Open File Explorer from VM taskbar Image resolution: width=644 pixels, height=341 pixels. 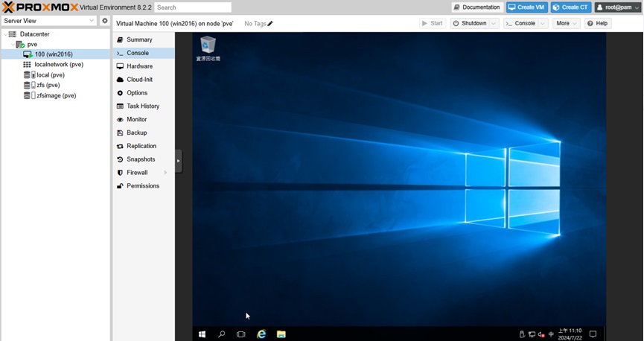tap(281, 334)
